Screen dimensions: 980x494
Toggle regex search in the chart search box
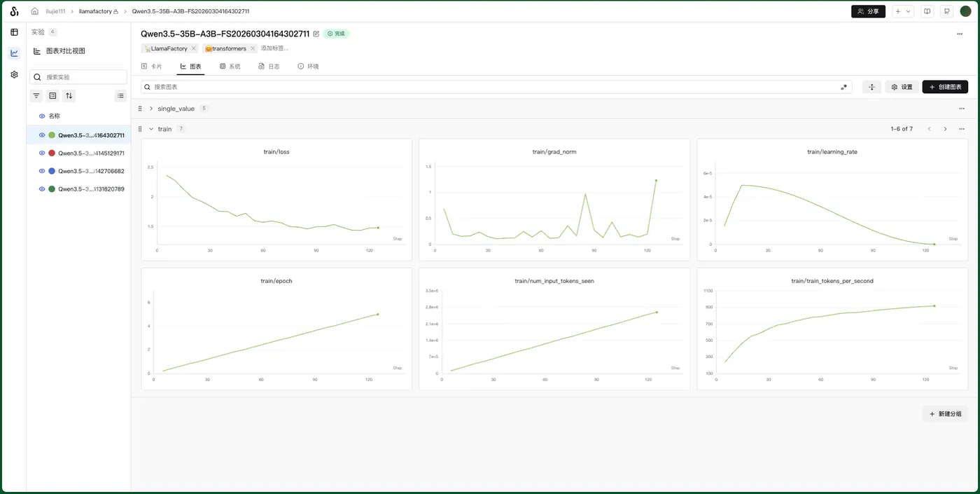point(844,87)
